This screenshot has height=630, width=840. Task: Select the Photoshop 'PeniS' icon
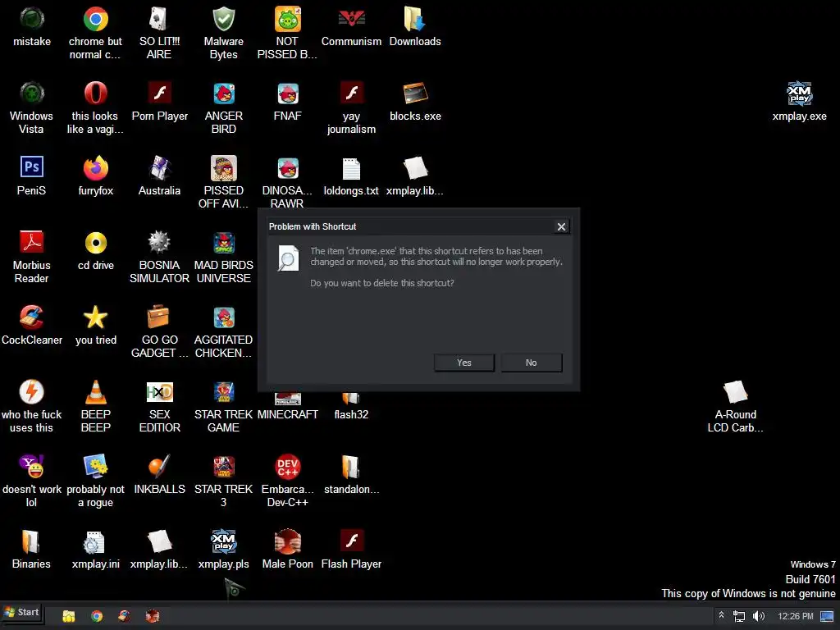coord(32,177)
